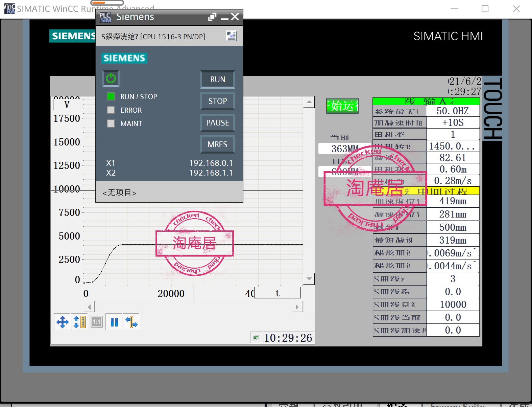Click the S-curve value 3 field

tap(453, 279)
